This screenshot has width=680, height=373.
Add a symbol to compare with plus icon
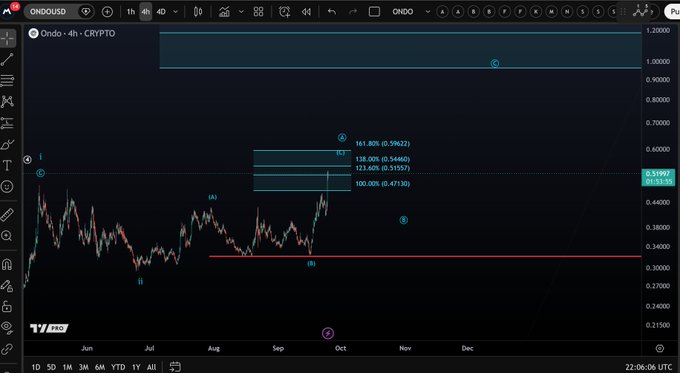[107, 12]
